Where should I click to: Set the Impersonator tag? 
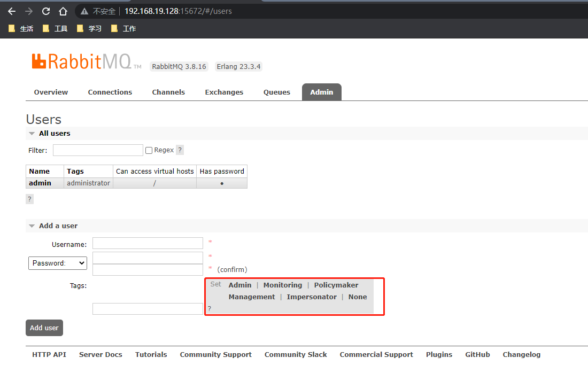click(x=312, y=297)
